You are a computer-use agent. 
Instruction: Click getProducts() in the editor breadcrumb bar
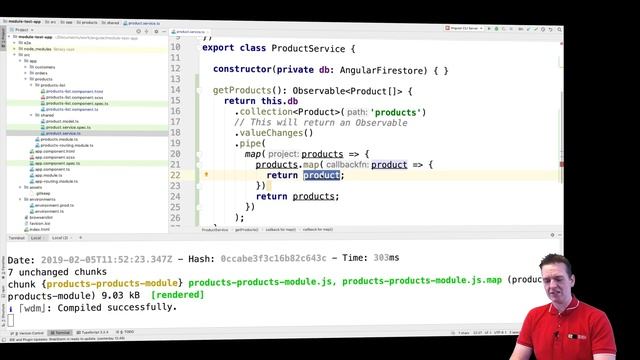(247, 230)
